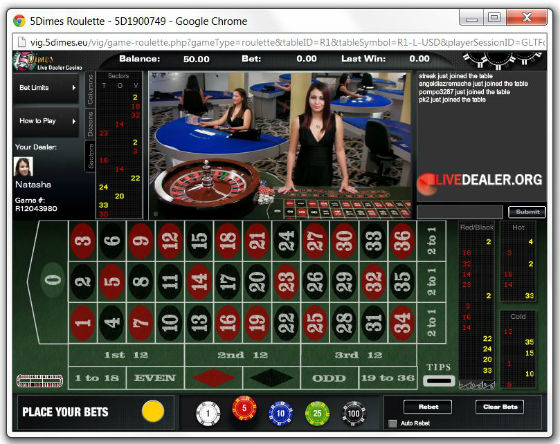Viewport: 560px width, 444px height.
Task: Bet on top row 2 to 1 column
Action: [x=431, y=241]
